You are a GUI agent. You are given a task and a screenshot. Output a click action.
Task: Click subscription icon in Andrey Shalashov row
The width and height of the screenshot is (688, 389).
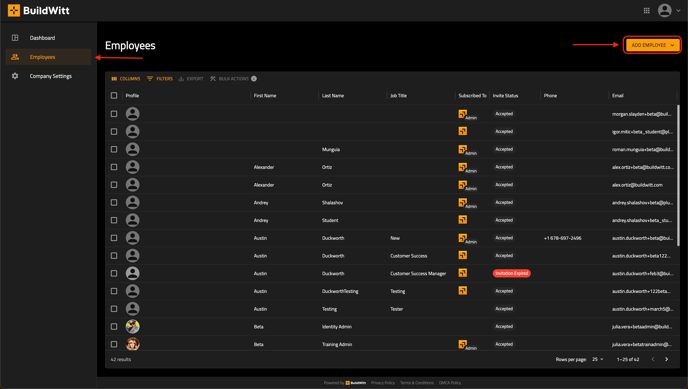pos(462,202)
